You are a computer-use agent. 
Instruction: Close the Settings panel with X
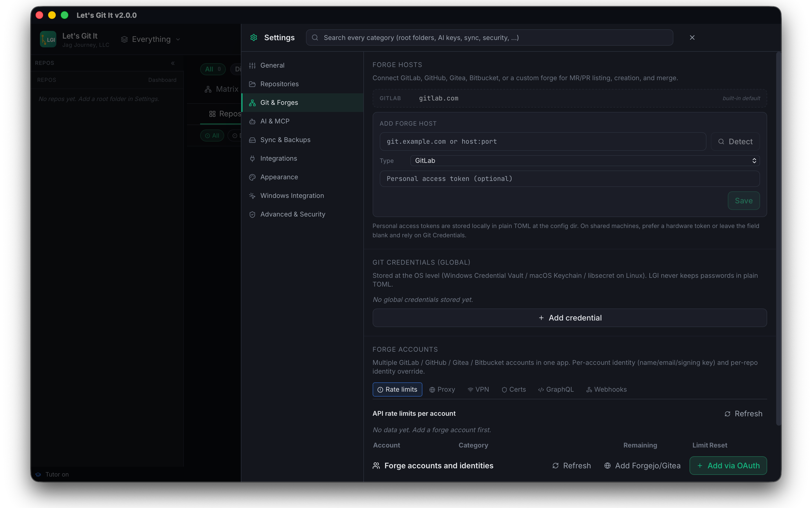(x=692, y=38)
